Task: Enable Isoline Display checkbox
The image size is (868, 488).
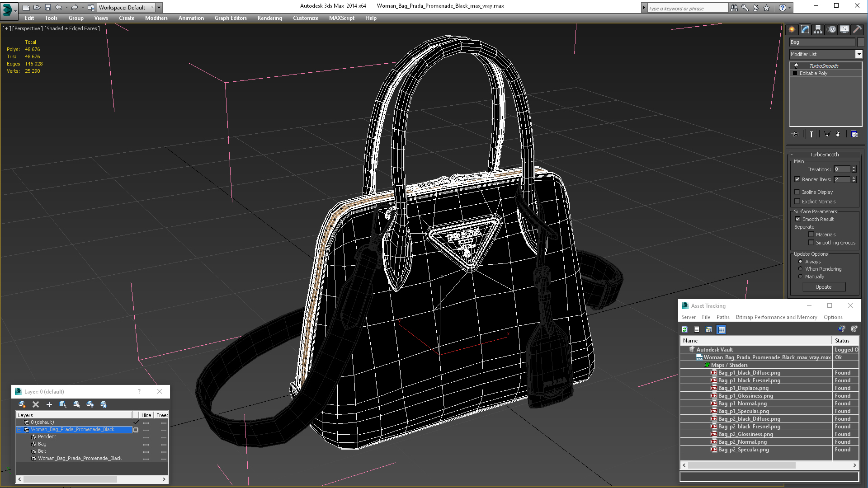Action: click(797, 192)
